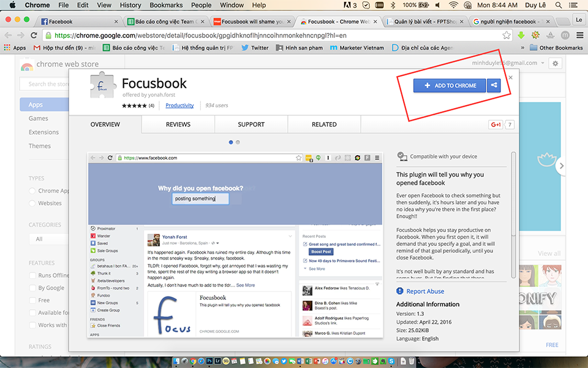Select the OVERVIEW tab
The image size is (588, 368).
point(105,125)
